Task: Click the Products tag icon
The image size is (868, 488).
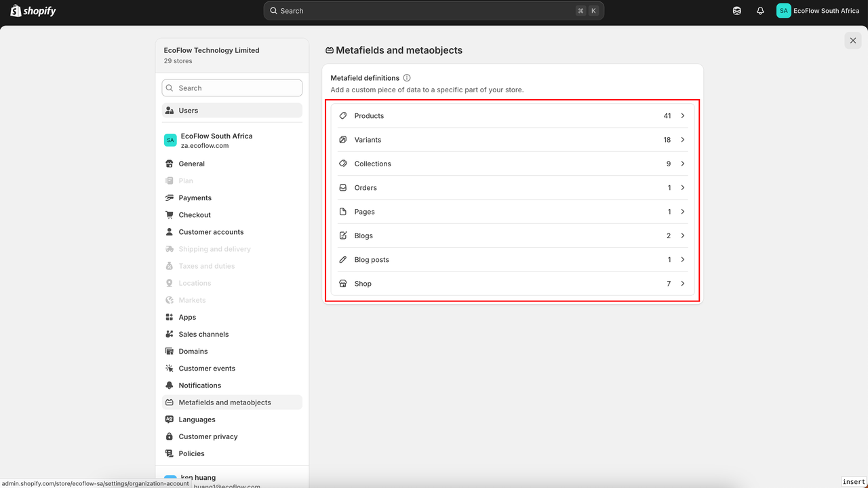Action: click(x=343, y=116)
